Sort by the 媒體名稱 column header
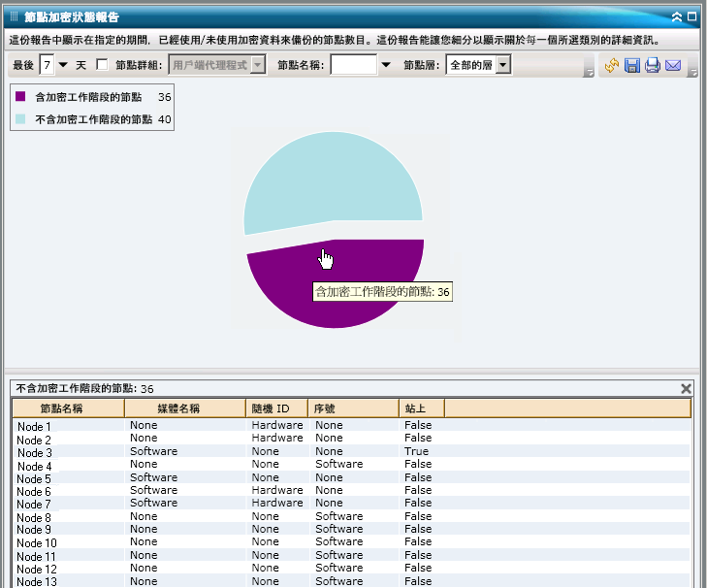Image resolution: width=707 pixels, height=588 pixels. [184, 408]
